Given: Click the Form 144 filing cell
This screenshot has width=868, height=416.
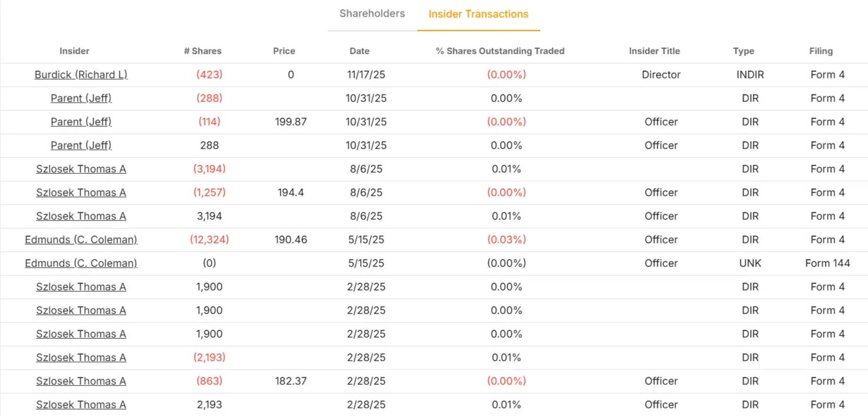Looking at the screenshot, I should 827,263.
